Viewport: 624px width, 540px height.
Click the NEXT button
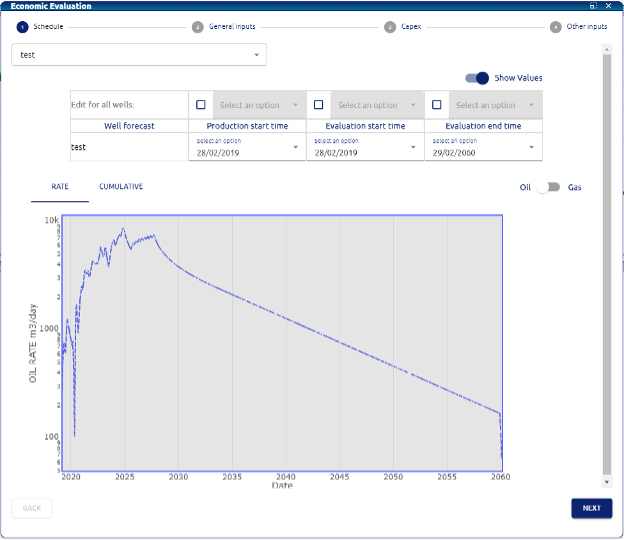(x=591, y=508)
